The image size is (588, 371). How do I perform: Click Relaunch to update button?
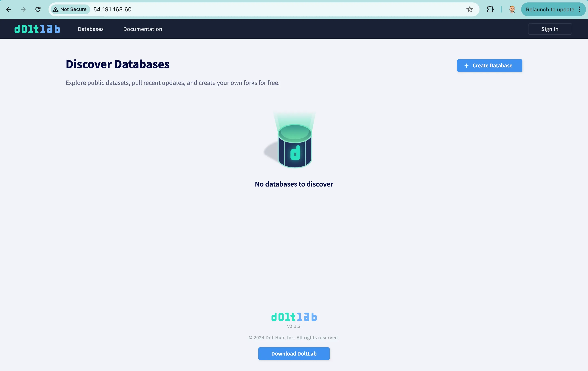[550, 10]
